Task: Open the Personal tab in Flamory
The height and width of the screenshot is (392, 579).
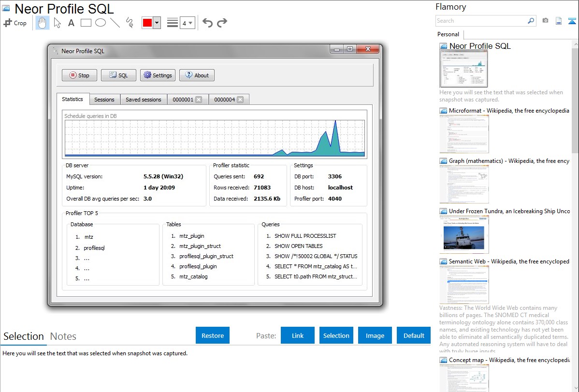Action: [x=448, y=34]
